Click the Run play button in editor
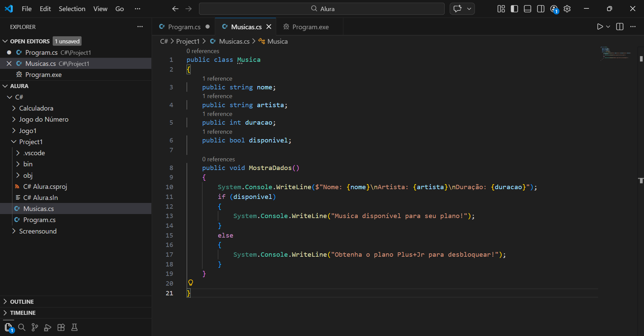This screenshot has width=644, height=336. pos(600,27)
